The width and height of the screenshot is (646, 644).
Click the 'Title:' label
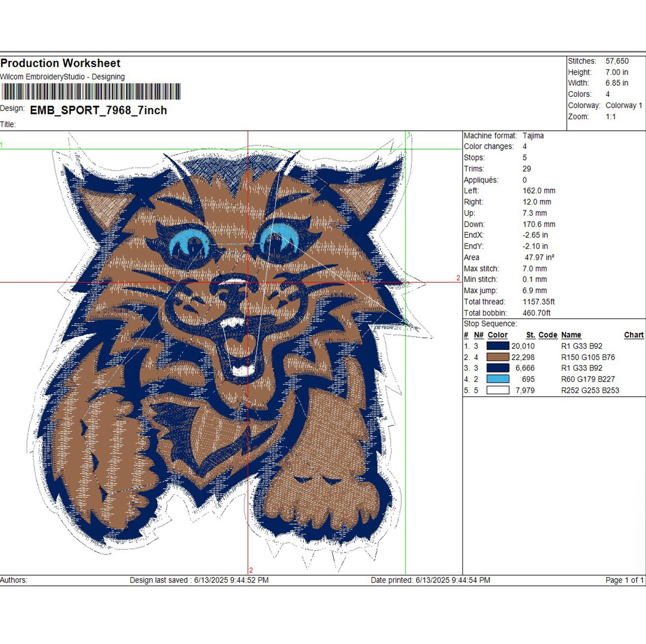pyautogui.click(x=8, y=124)
